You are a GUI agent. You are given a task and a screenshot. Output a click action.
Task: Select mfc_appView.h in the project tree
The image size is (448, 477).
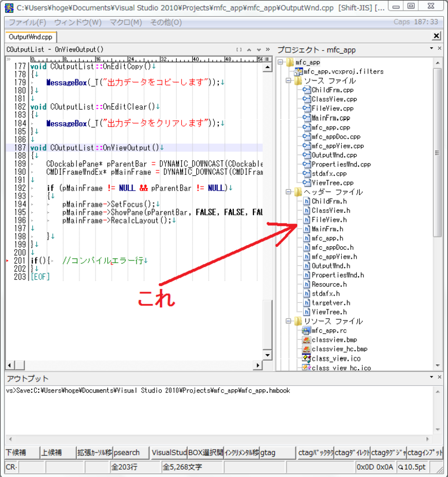(334, 256)
